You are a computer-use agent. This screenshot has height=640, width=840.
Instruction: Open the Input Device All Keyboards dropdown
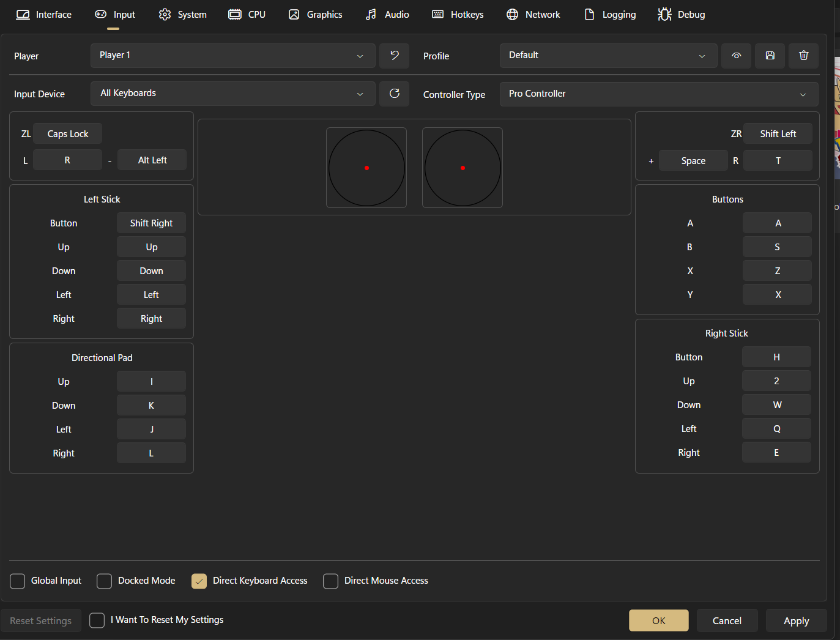232,94
